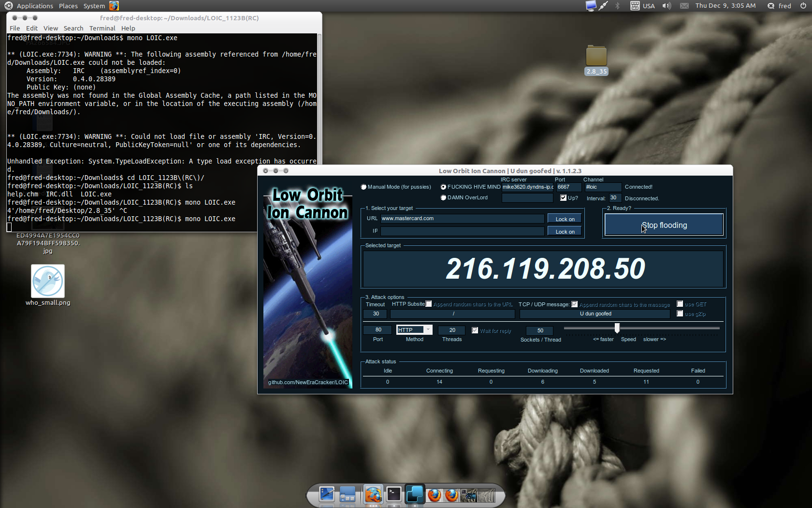Click the ED4994A7E1954CC0 jpg desktop file label
Viewport: 812px width, 508px height.
coord(48,243)
